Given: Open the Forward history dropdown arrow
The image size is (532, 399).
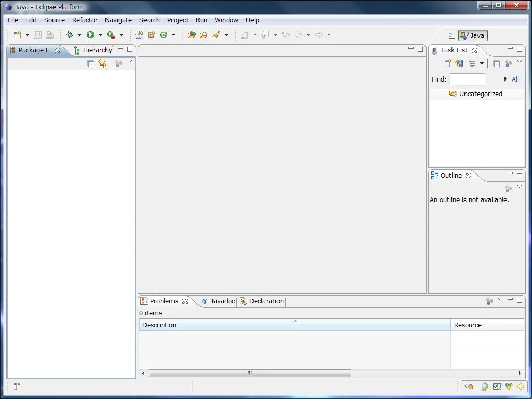Looking at the screenshot, I should pyautogui.click(x=329, y=35).
